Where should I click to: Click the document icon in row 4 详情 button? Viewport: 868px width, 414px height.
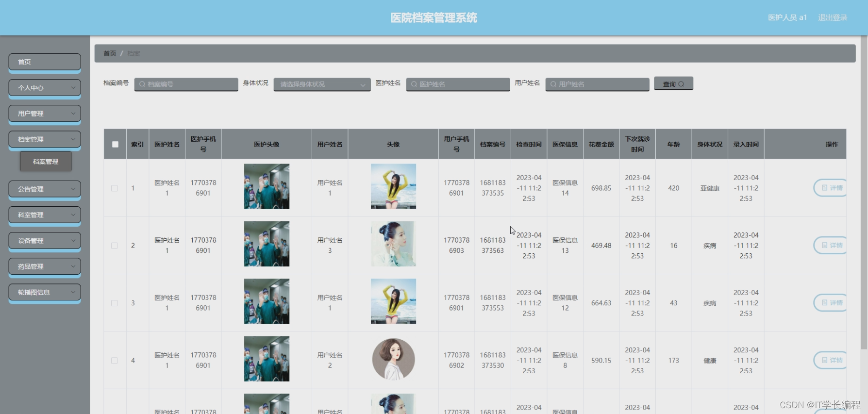(x=824, y=360)
